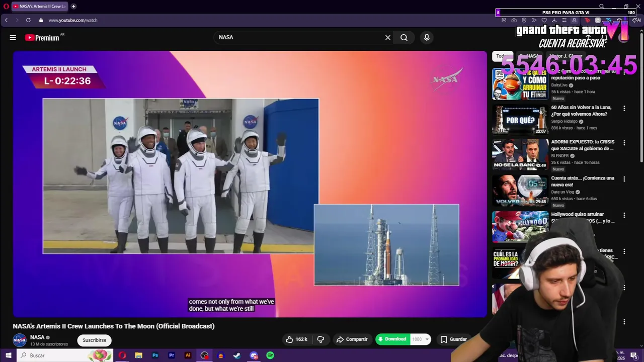Open Opera snapshot camera tool
This screenshot has width=644, height=362.
coord(514,20)
